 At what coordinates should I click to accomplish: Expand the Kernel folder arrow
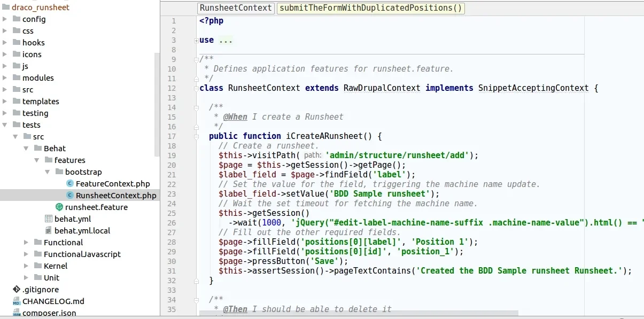(x=26, y=266)
